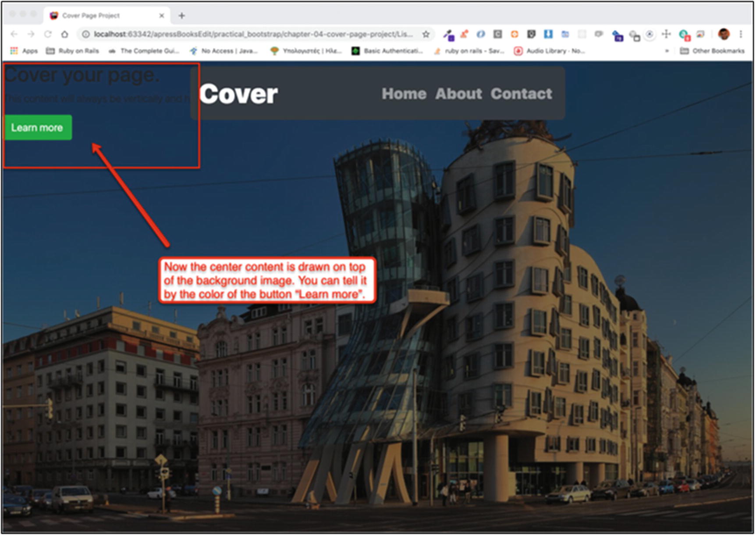Show hidden bookmarks overflow chevron
The height and width of the screenshot is (536, 756).
pyautogui.click(x=667, y=51)
